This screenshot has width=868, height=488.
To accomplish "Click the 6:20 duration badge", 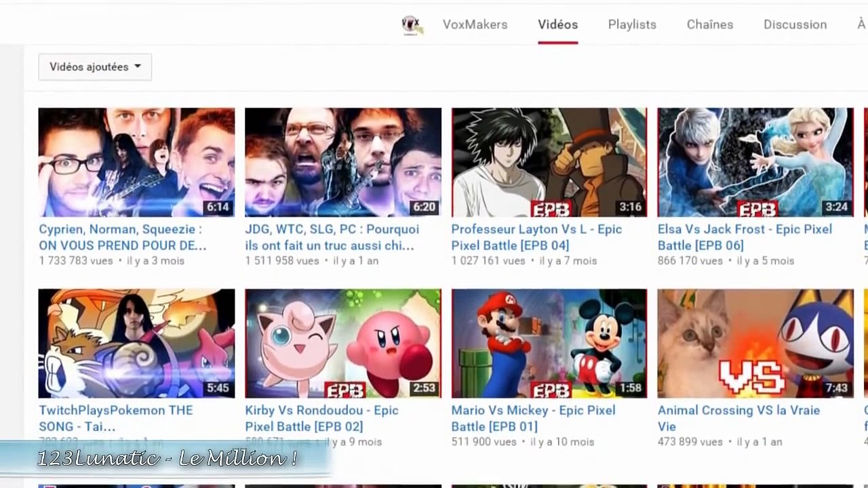I will (x=424, y=207).
